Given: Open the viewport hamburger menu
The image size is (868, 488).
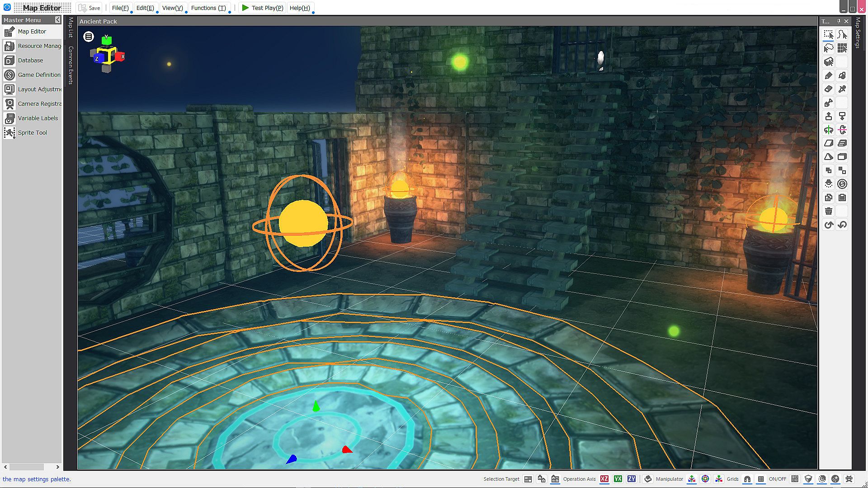Looking at the screenshot, I should 89,37.
